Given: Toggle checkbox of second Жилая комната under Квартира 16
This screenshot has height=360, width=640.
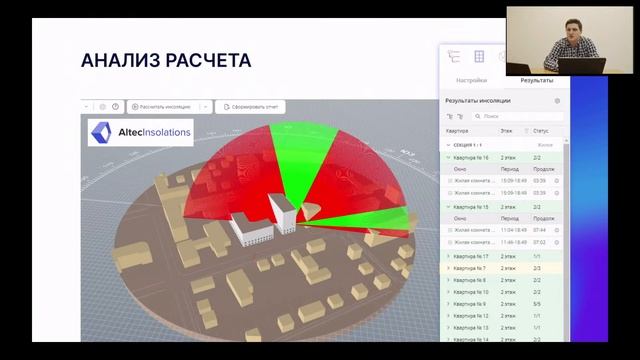Looking at the screenshot, I should point(450,193).
